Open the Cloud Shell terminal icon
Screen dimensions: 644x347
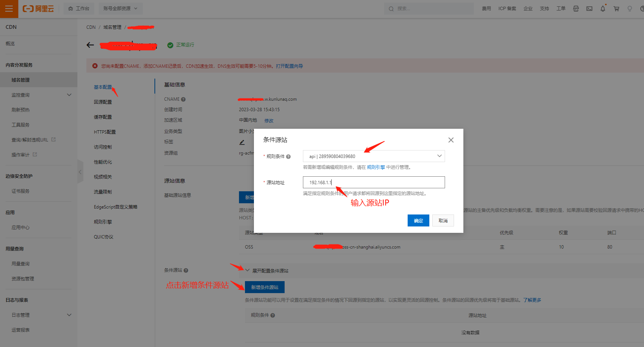tap(589, 9)
